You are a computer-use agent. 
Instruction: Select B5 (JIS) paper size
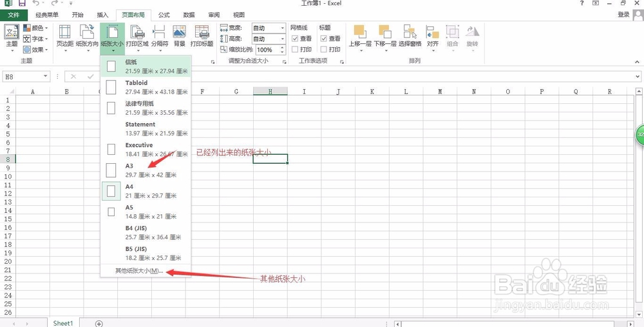[x=146, y=253]
